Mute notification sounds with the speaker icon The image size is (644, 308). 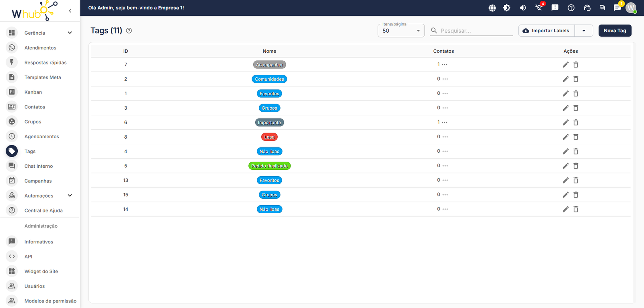[523, 8]
